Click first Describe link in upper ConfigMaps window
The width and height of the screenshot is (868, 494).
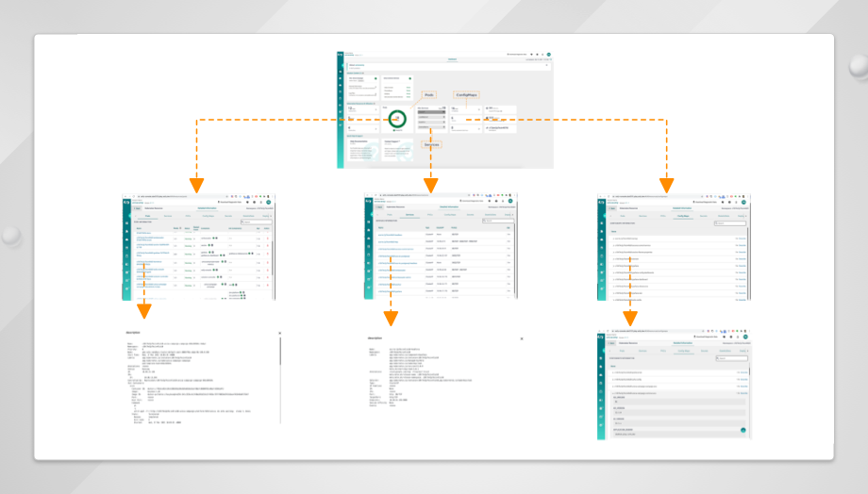pyautogui.click(x=741, y=239)
